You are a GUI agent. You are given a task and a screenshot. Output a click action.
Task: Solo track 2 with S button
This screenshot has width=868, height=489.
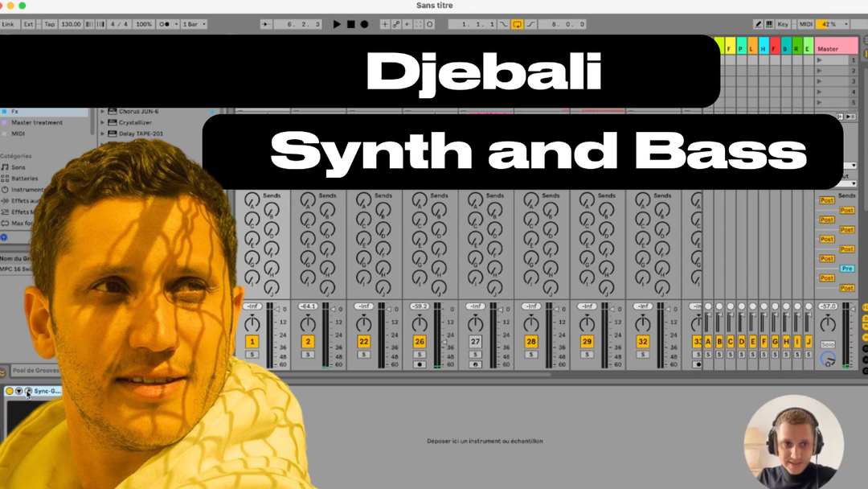pyautogui.click(x=308, y=355)
